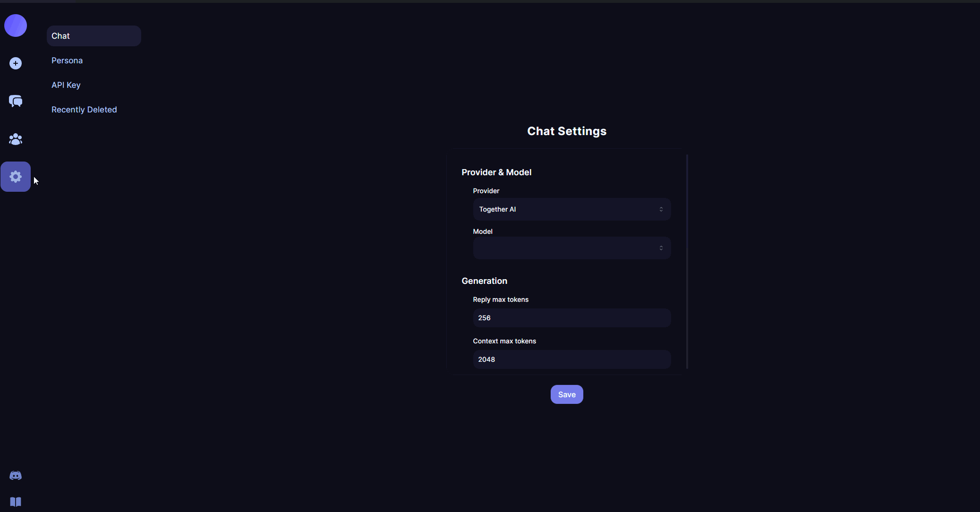Click the settings panel vertical scrollbar
Screen dimensions: 980x512
point(687,261)
